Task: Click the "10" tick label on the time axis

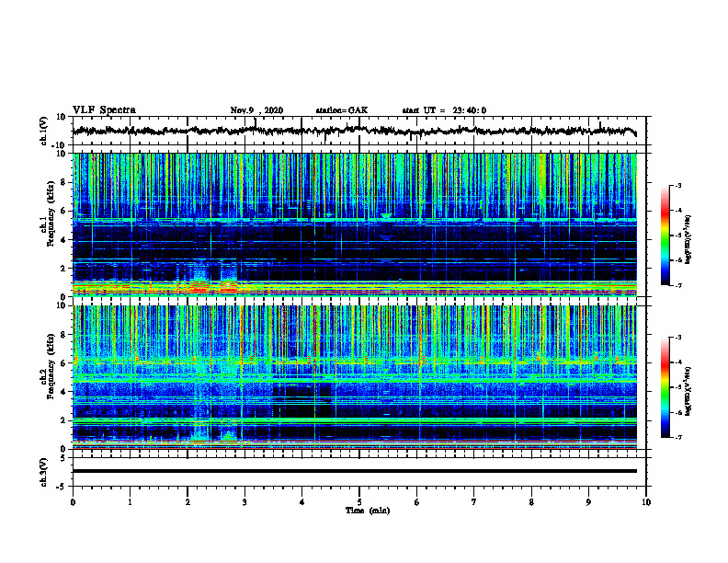Action: tap(646, 502)
